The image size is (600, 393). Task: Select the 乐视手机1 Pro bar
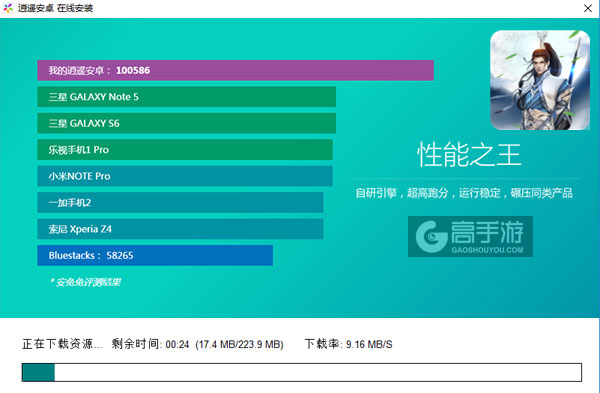pyautogui.click(x=185, y=150)
